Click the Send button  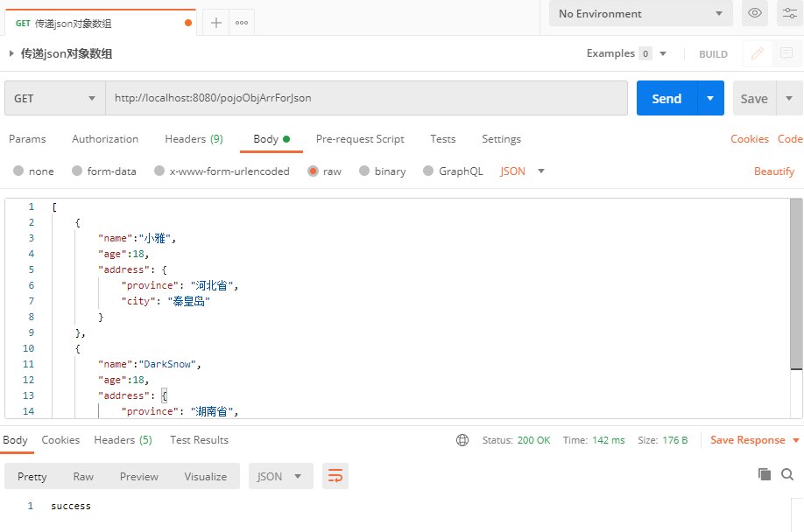point(666,98)
